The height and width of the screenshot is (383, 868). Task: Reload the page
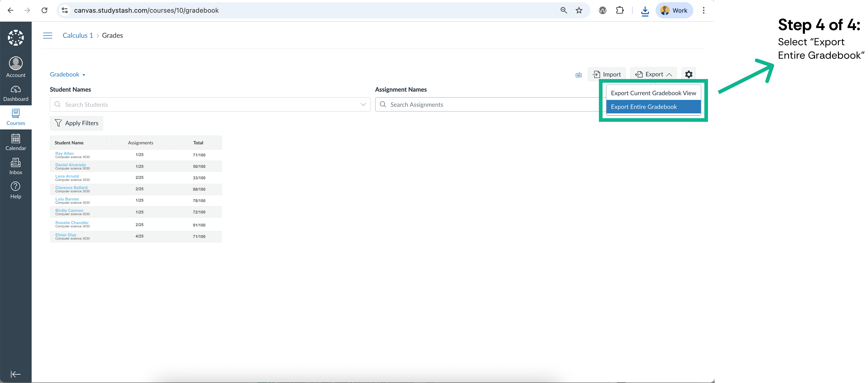[x=44, y=10]
